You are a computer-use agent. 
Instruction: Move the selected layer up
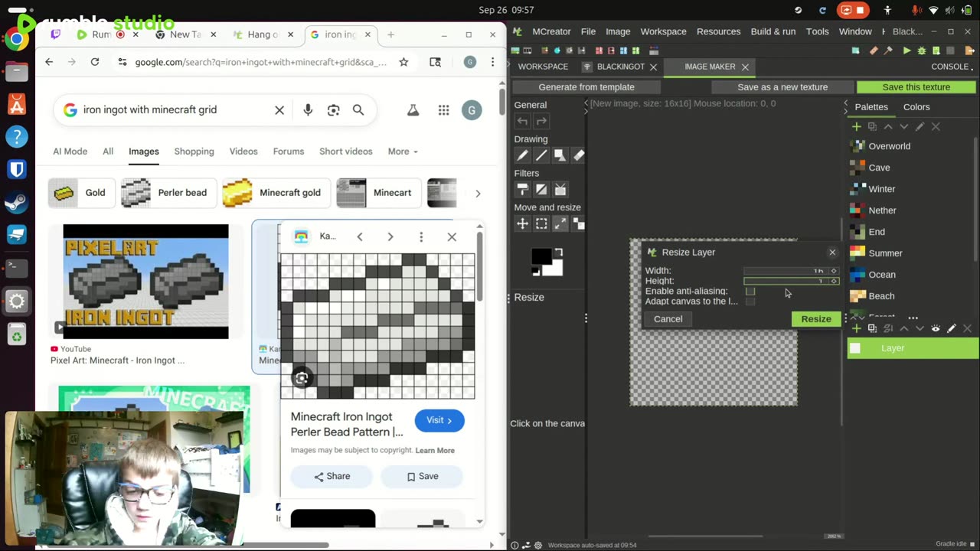point(904,328)
